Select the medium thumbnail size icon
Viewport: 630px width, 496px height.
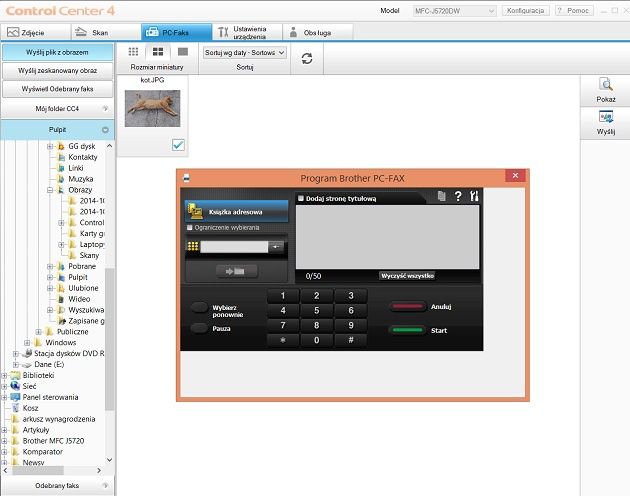click(158, 51)
